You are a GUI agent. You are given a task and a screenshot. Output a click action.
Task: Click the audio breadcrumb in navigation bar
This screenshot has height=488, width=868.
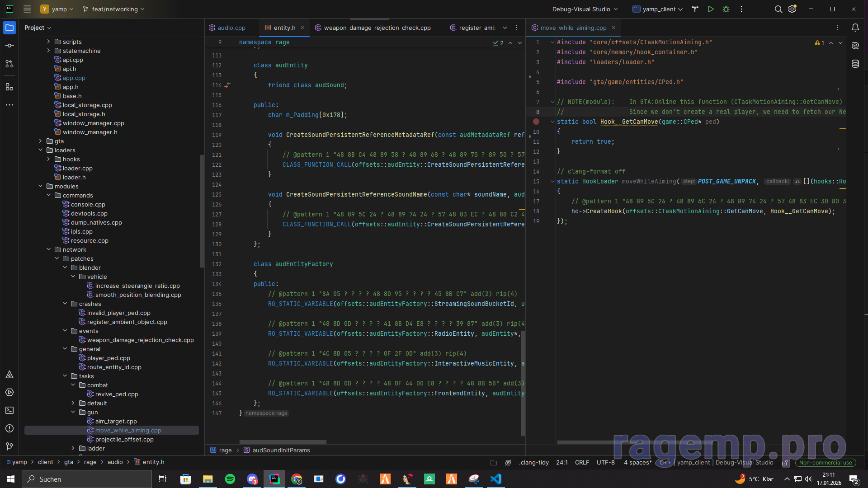pyautogui.click(x=115, y=462)
